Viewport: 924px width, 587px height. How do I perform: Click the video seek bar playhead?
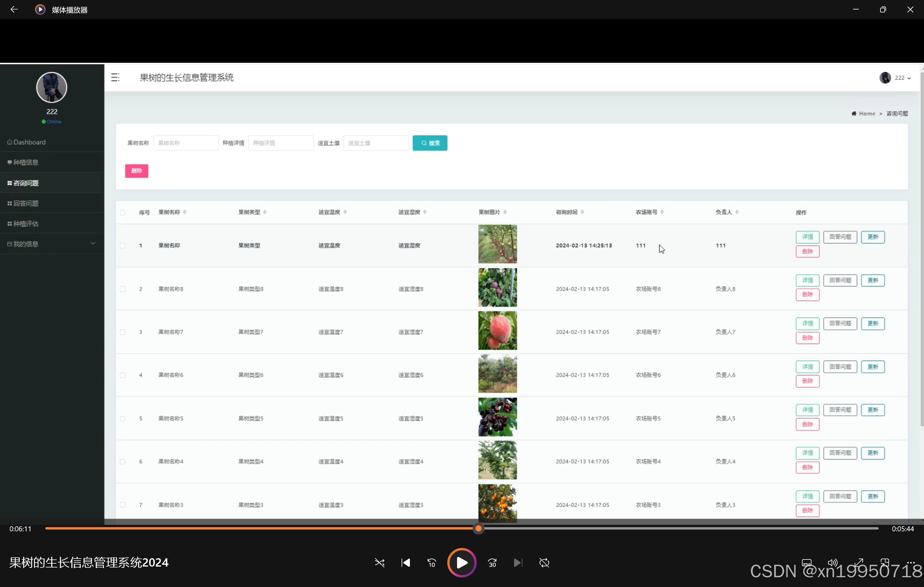point(478,529)
